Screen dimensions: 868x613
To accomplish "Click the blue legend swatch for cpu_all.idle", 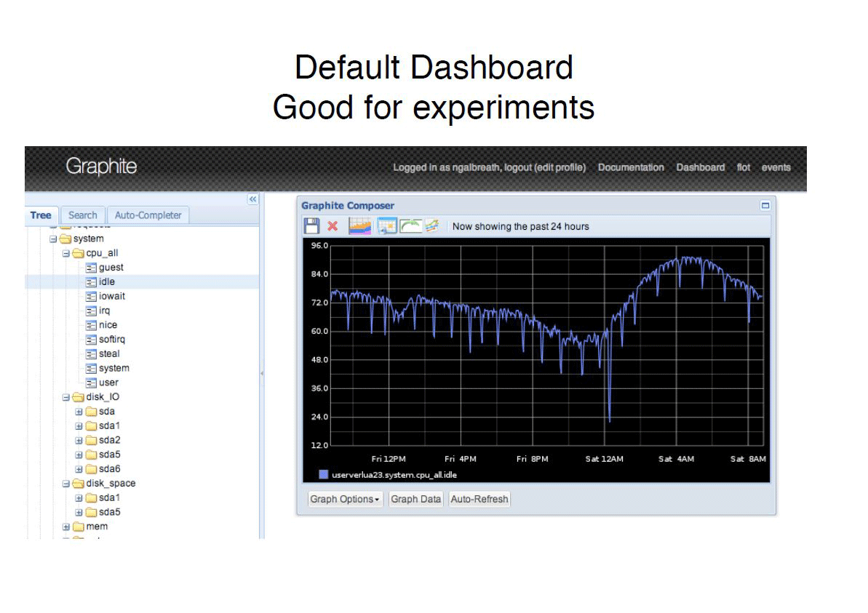I will (x=323, y=475).
